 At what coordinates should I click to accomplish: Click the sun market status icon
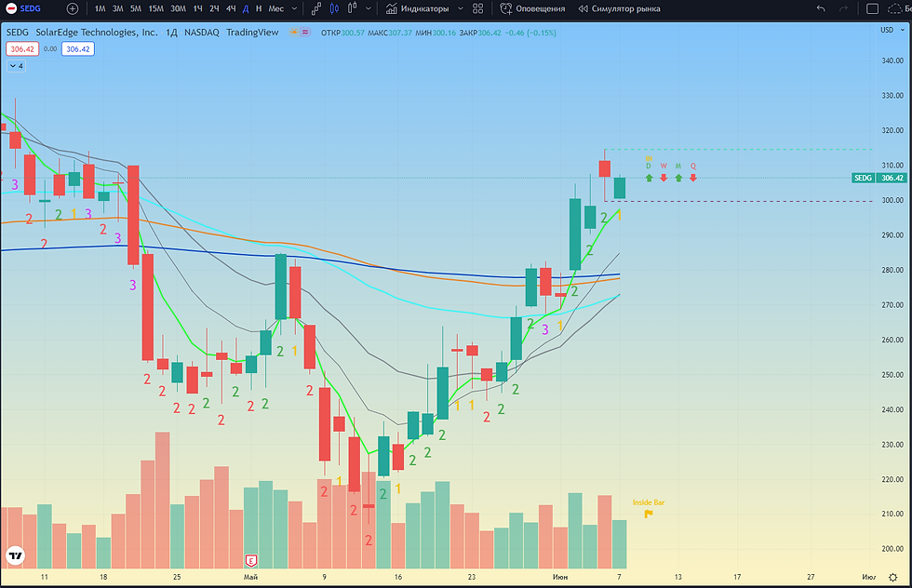click(x=294, y=32)
